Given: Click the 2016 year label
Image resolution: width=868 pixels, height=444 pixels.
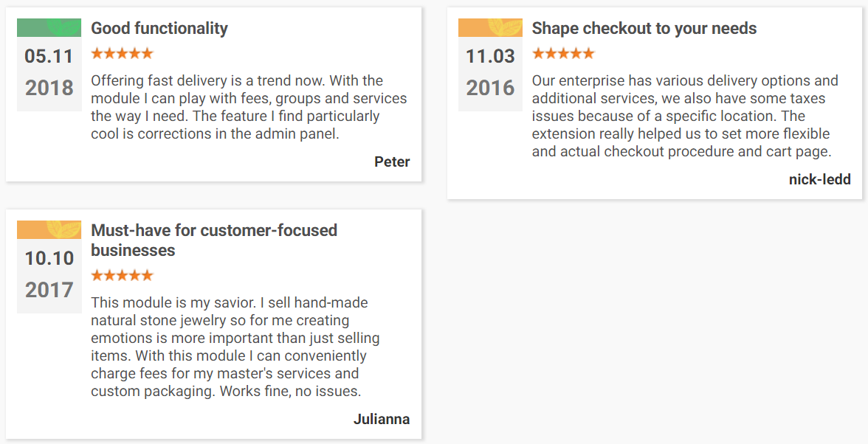Looking at the screenshot, I should 490,88.
